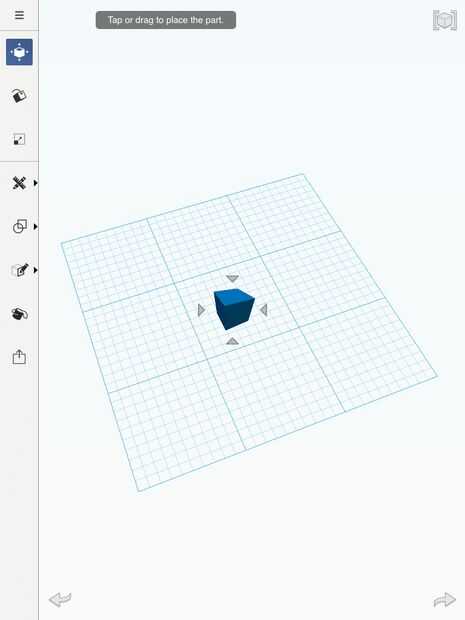Select the highlighted blue move/place part tool
The height and width of the screenshot is (620, 465).
19,52
